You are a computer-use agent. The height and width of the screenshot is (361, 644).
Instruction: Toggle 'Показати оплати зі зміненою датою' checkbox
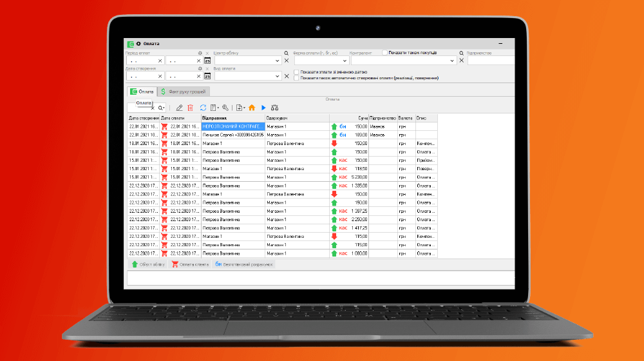coord(296,72)
